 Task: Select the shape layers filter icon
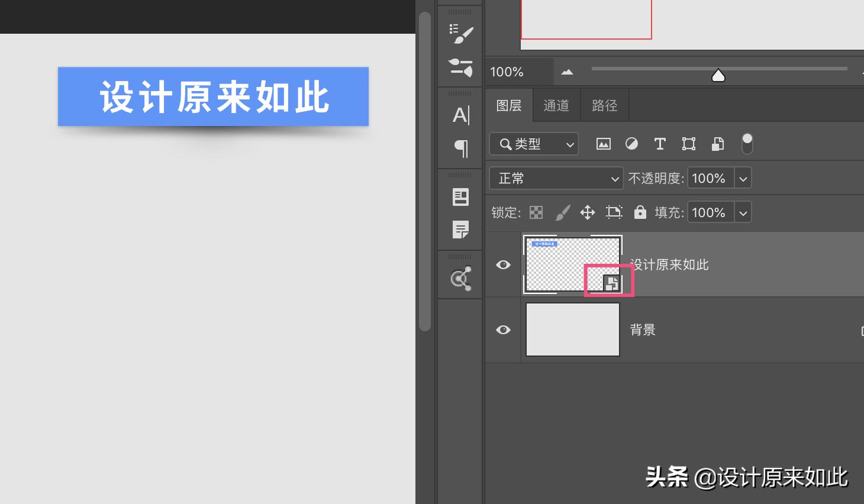689,144
